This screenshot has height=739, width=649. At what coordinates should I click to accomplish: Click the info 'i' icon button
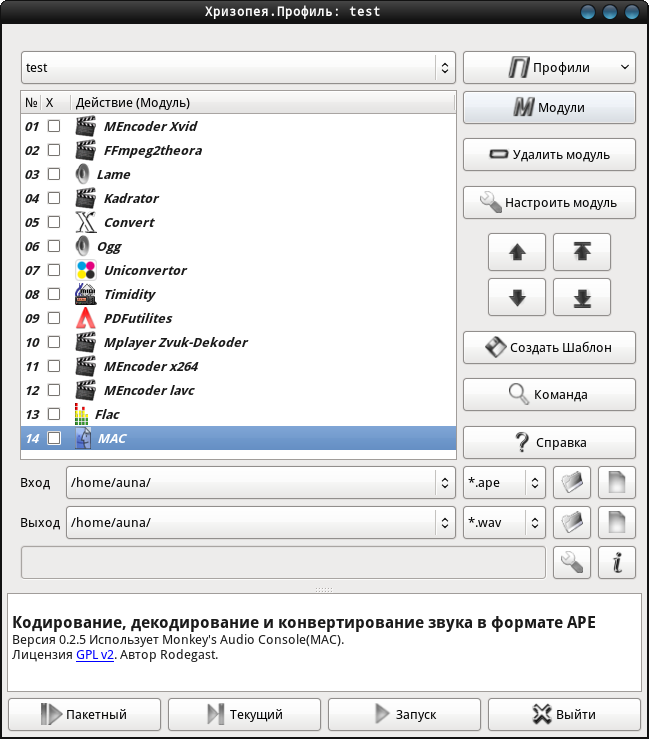(x=616, y=562)
